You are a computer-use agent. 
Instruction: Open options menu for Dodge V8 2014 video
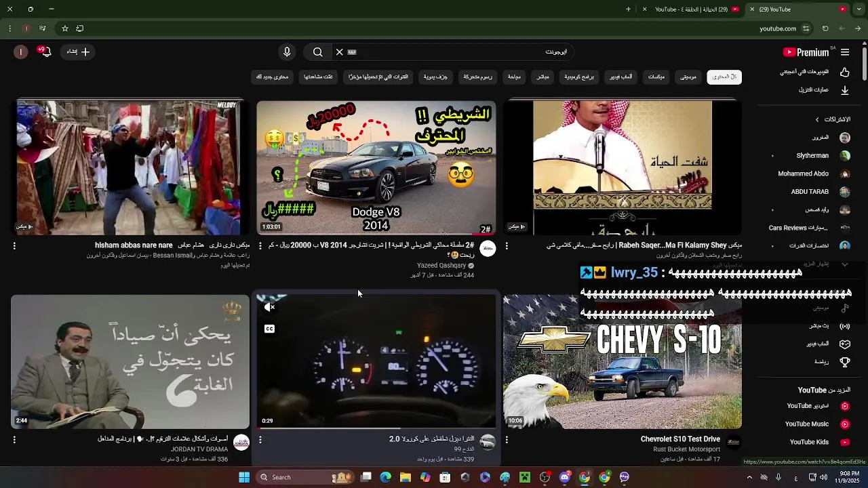[261, 246]
